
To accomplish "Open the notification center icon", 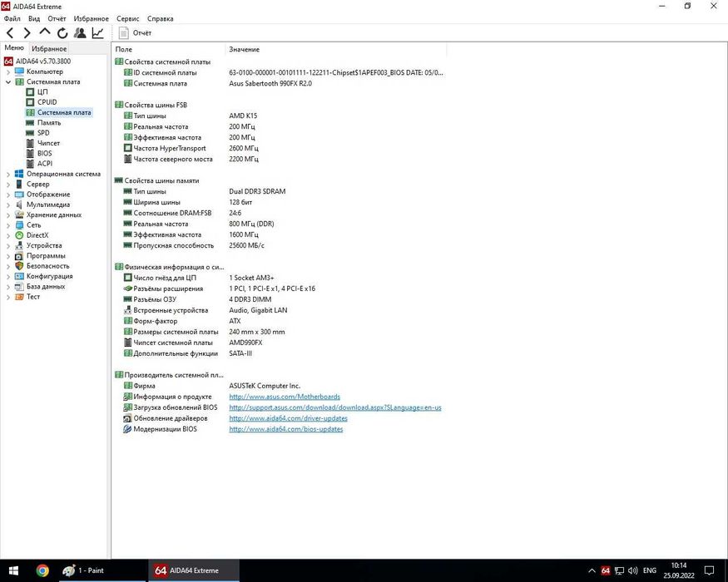I will coord(709,570).
